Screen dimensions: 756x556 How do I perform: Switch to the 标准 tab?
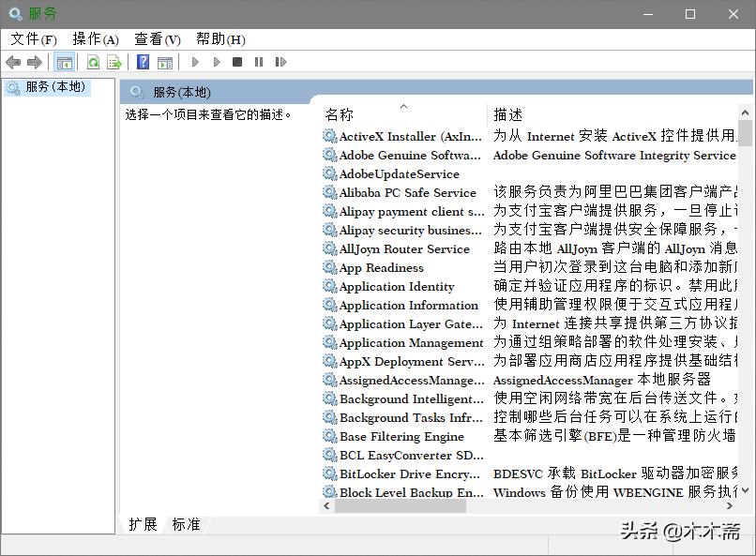(186, 524)
